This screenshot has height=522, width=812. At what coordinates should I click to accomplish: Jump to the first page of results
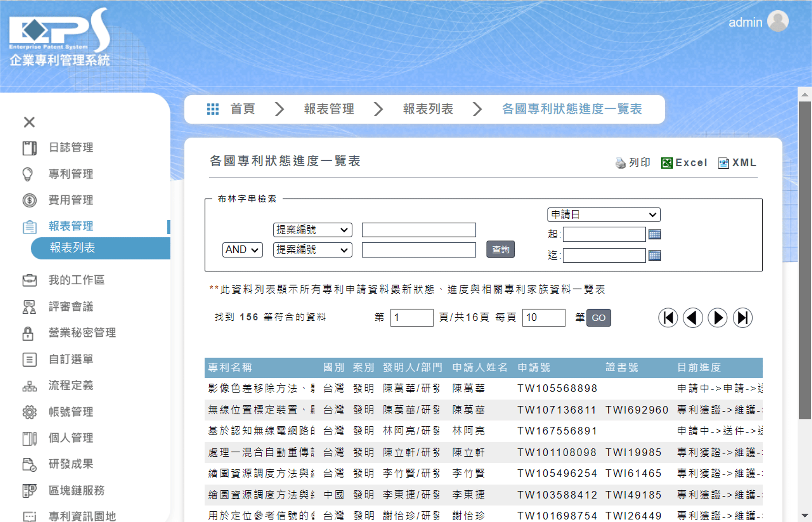coord(668,318)
